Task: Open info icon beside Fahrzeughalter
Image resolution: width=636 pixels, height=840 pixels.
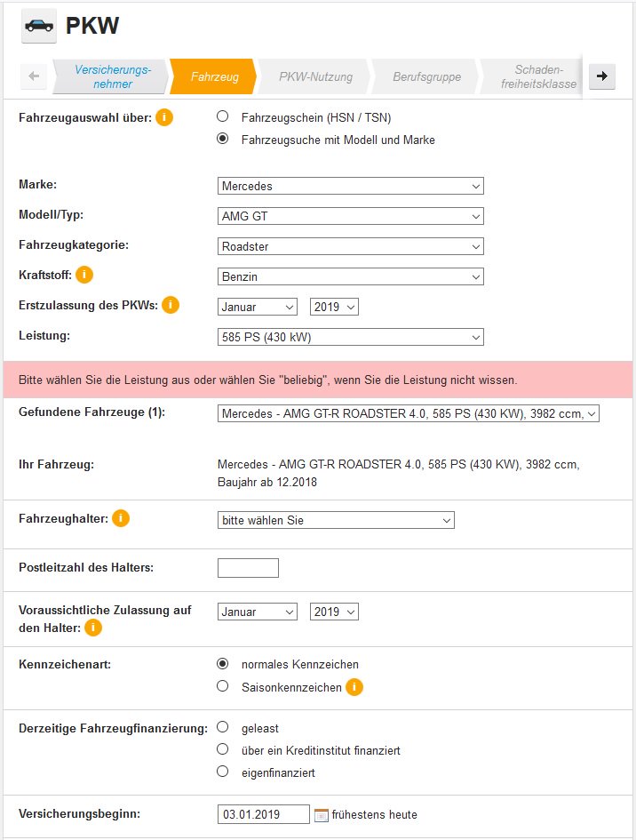Action: coord(121,518)
